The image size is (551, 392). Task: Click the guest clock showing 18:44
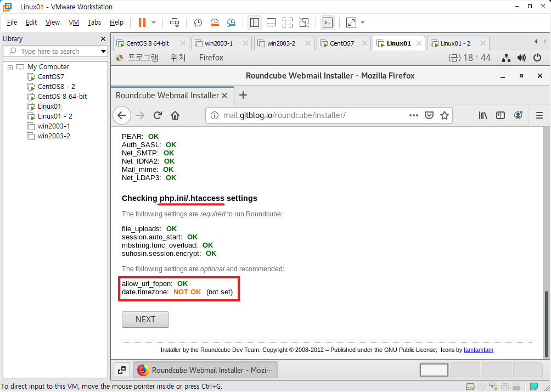[469, 58]
